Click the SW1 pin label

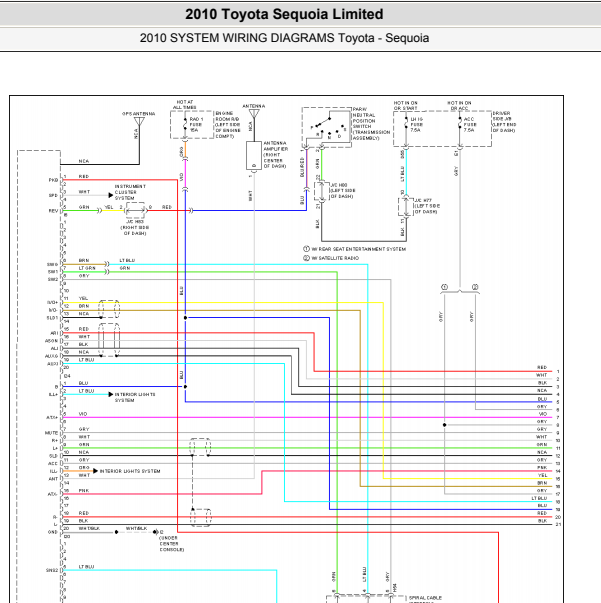click(53, 272)
